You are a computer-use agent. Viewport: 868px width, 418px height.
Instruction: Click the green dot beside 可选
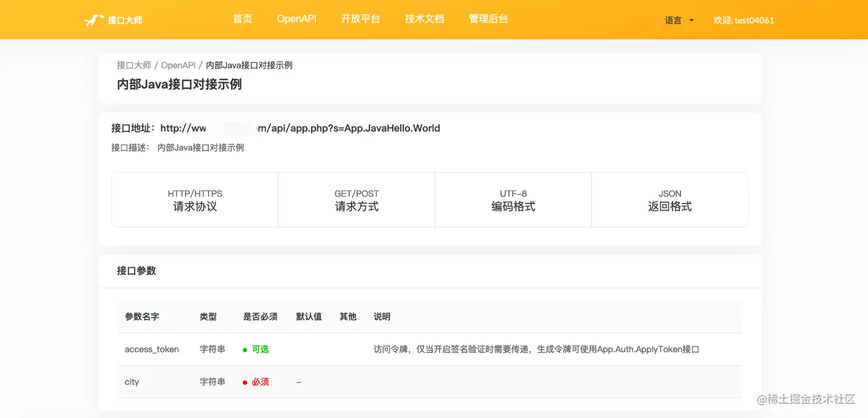[x=246, y=349]
